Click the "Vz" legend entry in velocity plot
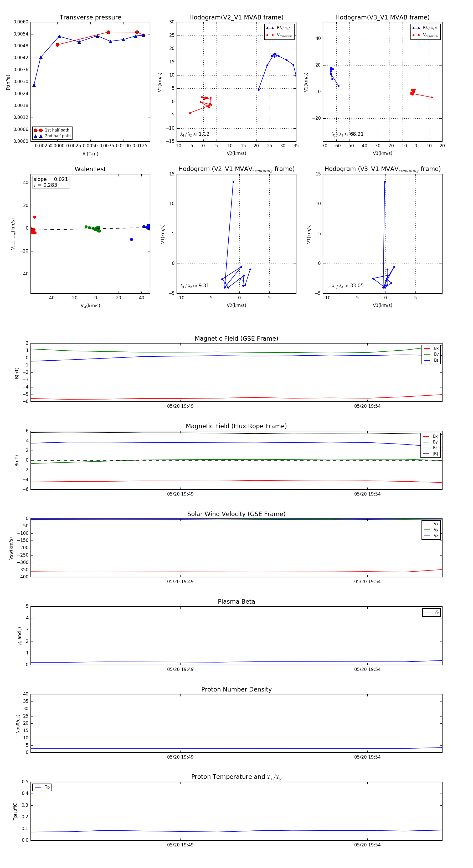This screenshot has width=473, height=868. click(431, 536)
